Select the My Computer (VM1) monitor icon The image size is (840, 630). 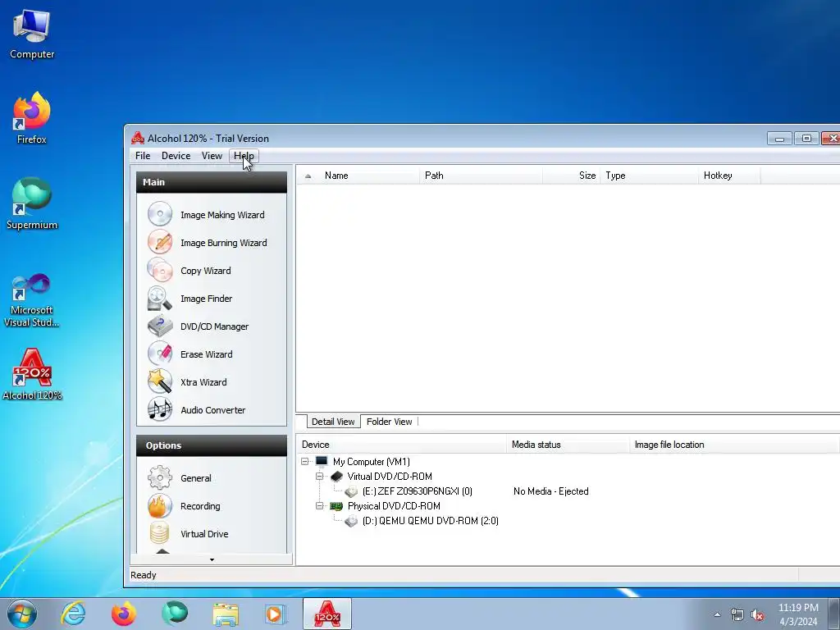322,461
